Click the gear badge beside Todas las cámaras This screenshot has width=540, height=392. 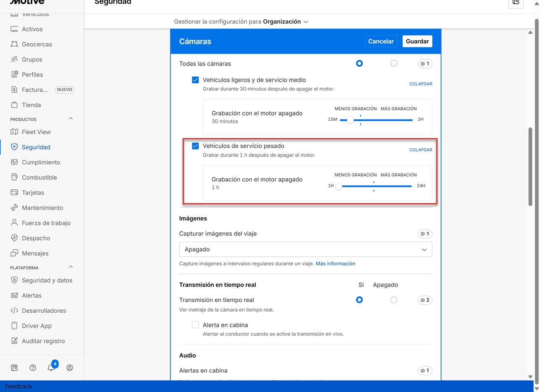point(425,64)
